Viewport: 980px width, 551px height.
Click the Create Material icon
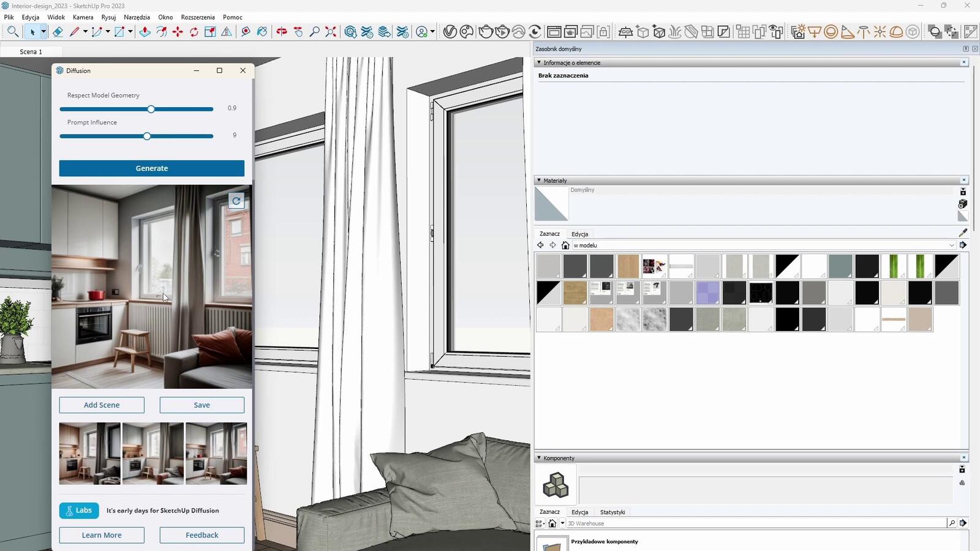click(963, 204)
